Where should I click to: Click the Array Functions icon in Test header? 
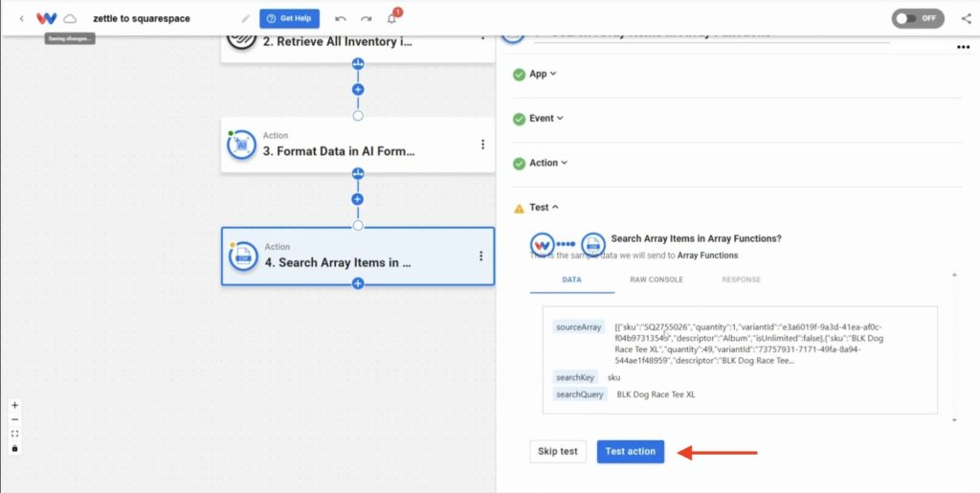coord(593,244)
